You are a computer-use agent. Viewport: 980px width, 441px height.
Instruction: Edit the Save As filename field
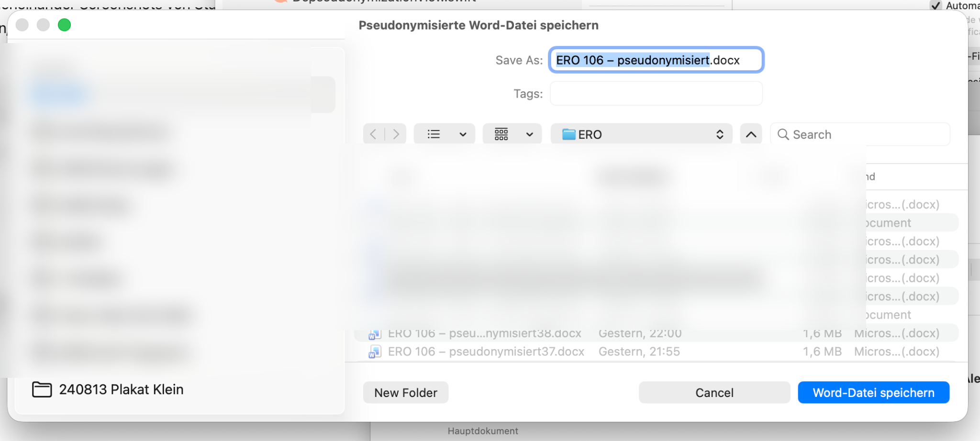tap(656, 60)
